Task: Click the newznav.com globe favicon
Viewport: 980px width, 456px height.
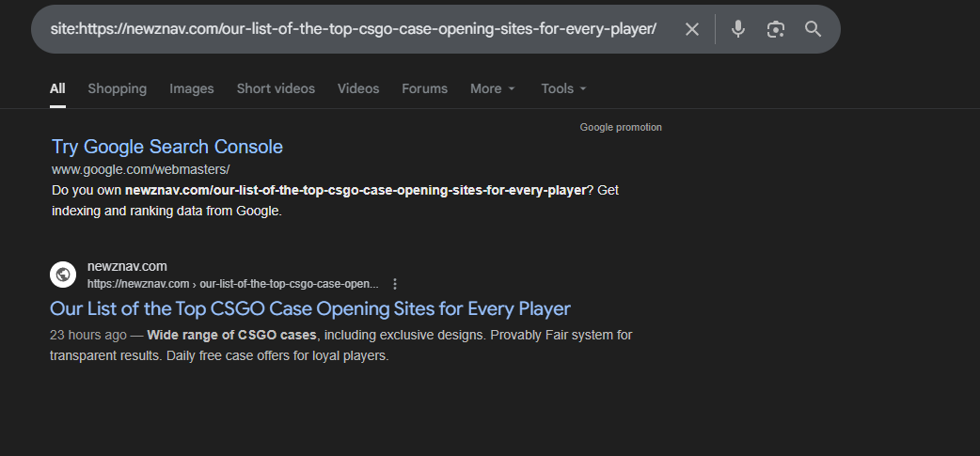Action: 63,275
